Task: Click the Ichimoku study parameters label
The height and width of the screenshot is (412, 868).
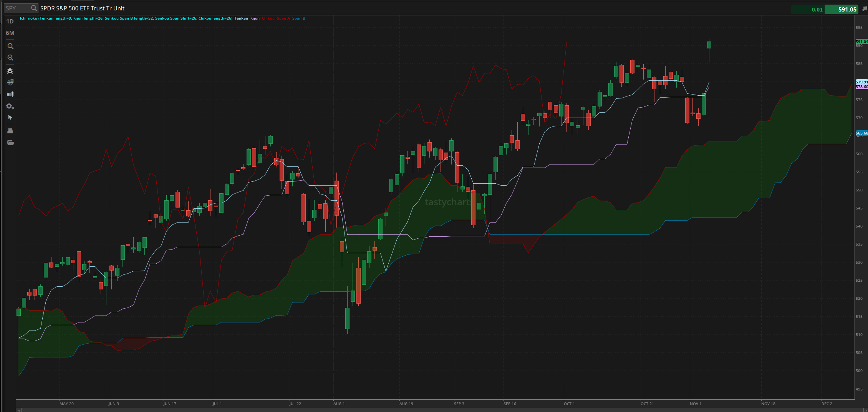Action: coord(126,18)
